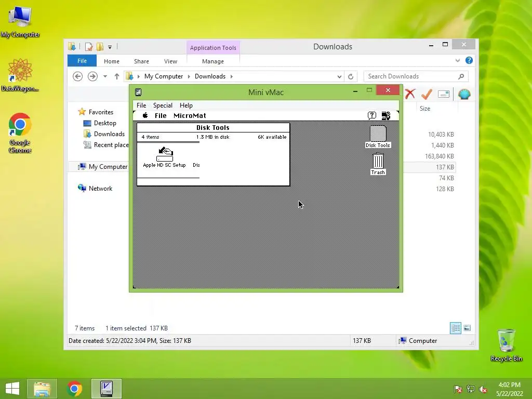Open the Balloon Help question mark menu
The height and width of the screenshot is (399, 532).
[372, 115]
